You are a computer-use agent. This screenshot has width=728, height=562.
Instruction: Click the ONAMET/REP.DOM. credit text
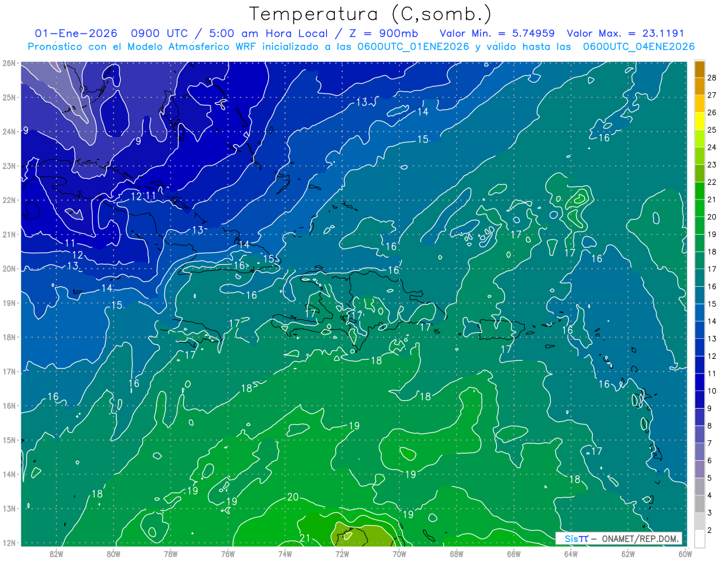[641, 538]
